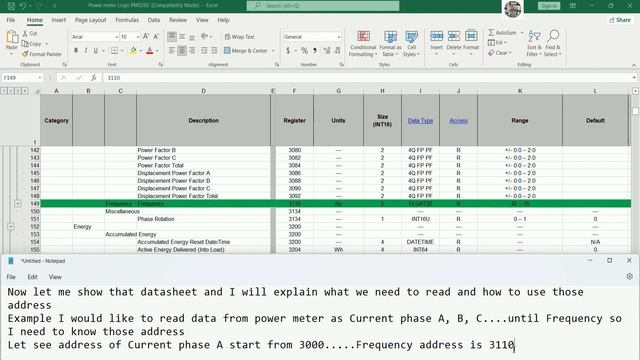Open Clear dropdown with eraser
The height and width of the screenshot is (360, 640).
(x=500, y=53)
